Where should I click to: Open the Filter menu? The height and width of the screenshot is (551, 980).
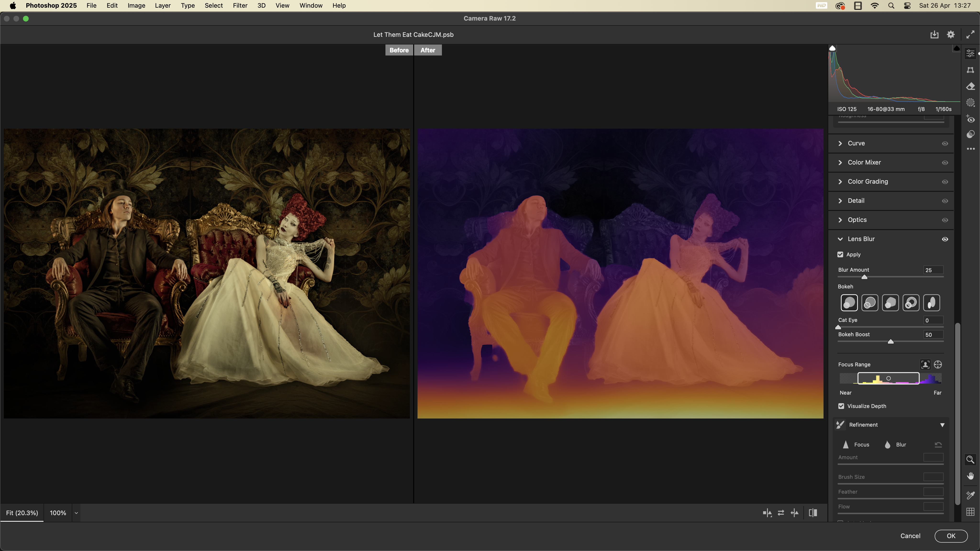(240, 5)
